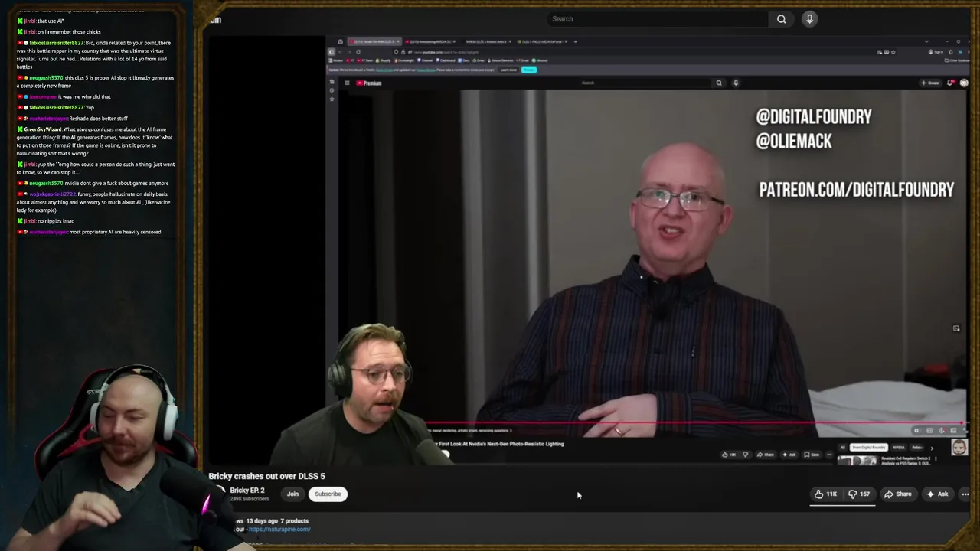Screen dimensions: 980x551
Task: Click the Create button in embedded page
Action: point(929,83)
